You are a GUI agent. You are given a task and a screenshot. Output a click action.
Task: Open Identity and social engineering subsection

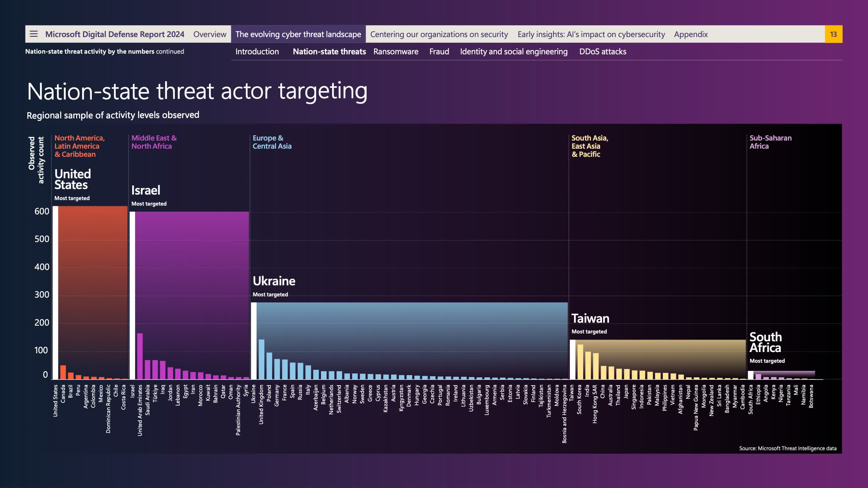point(513,51)
